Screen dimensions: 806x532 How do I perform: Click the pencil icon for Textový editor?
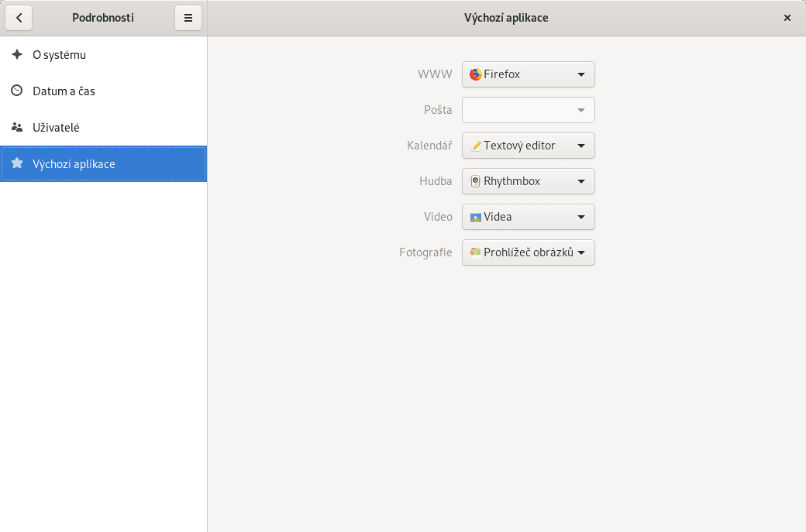476,146
